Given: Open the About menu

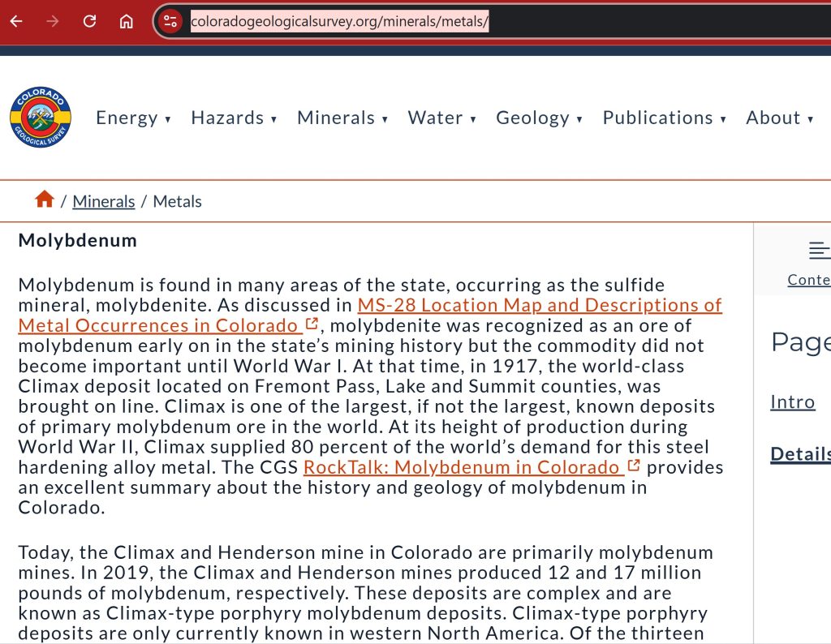Looking at the screenshot, I should (779, 118).
